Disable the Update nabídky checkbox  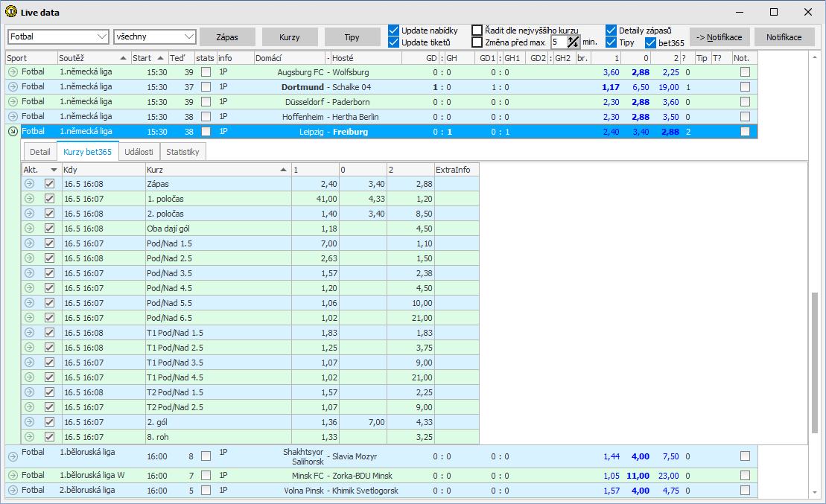(394, 31)
